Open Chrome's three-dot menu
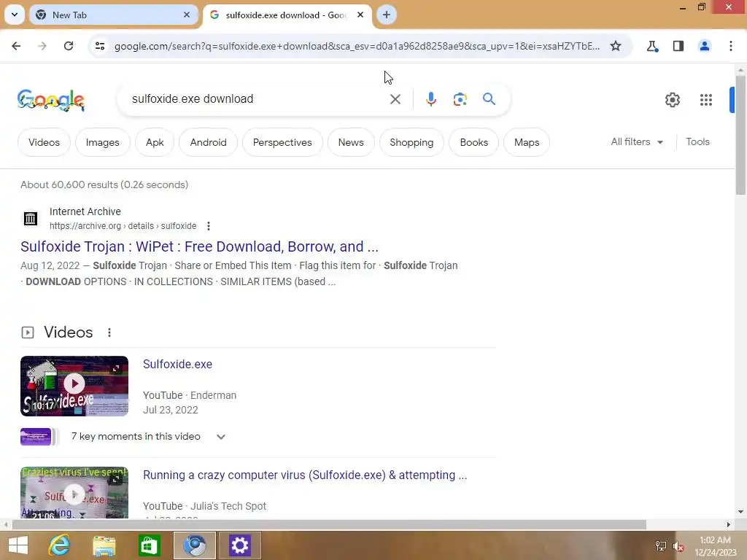Image resolution: width=747 pixels, height=560 pixels. tap(731, 46)
